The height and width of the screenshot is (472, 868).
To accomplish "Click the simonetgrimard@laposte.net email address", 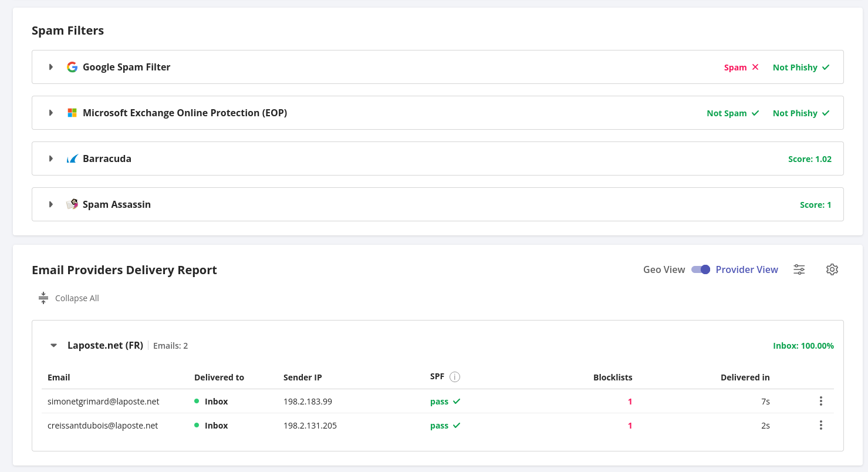I will (x=103, y=402).
